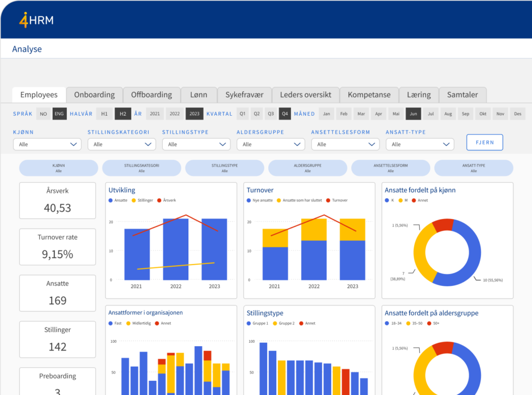Open the Kjønn dropdown
The image size is (532, 395).
(47, 145)
